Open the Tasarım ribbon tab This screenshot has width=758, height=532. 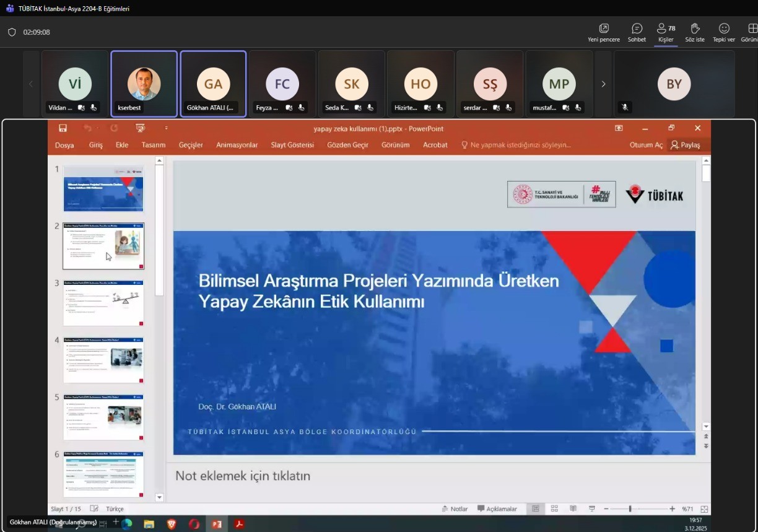[153, 145]
